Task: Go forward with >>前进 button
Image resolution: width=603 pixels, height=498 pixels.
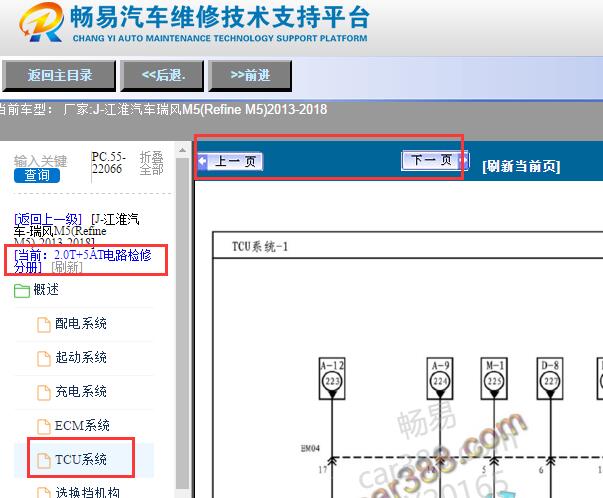Action: 250,75
